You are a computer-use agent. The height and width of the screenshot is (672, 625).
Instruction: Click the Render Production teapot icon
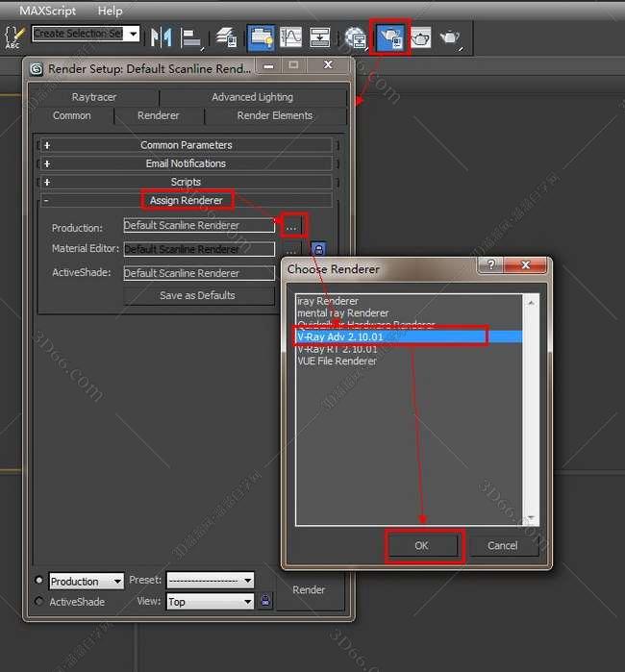click(450, 37)
